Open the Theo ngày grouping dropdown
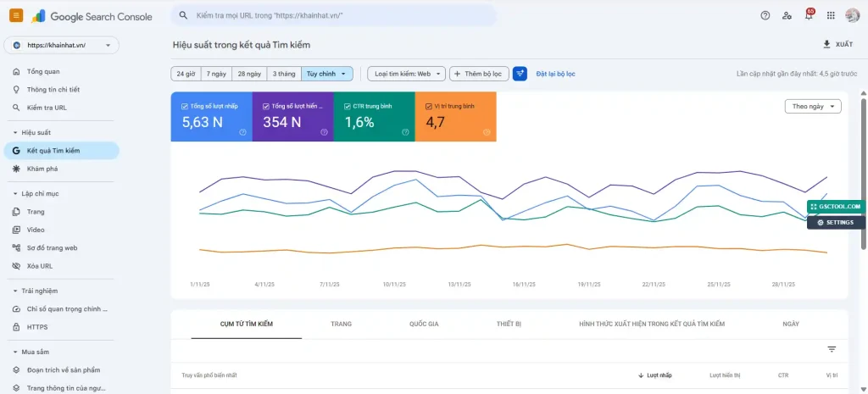 point(813,106)
